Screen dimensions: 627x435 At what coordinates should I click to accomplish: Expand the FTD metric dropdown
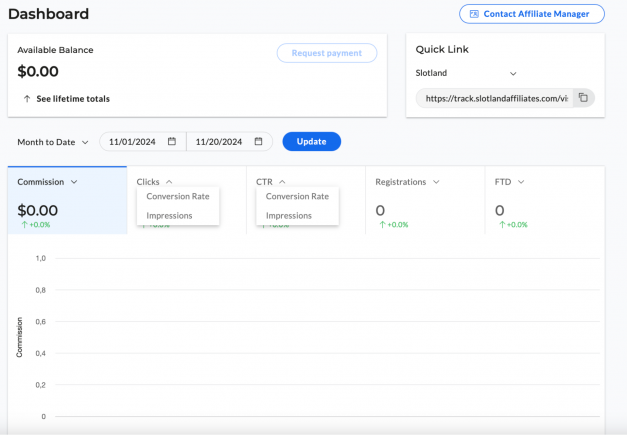coord(521,182)
